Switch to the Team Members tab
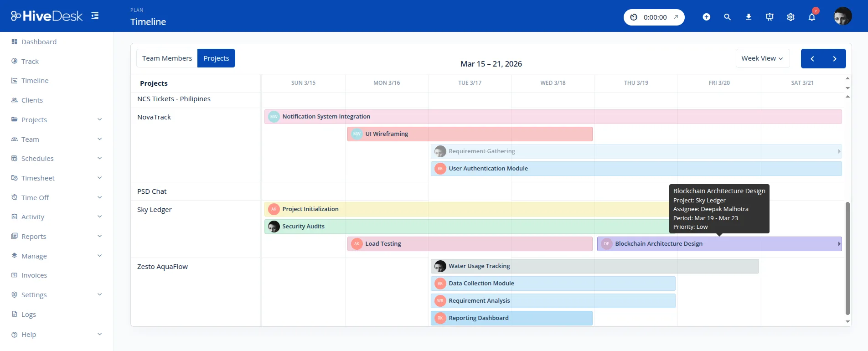Viewport: 868px width, 351px height. [167, 58]
